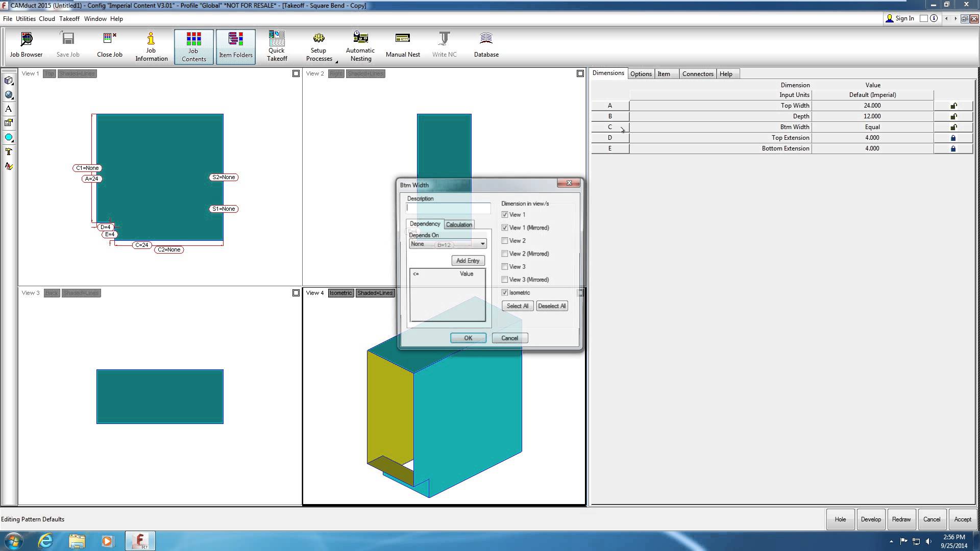Enable the View 2 checkbox
Screen dimensions: 980x551
(x=505, y=241)
